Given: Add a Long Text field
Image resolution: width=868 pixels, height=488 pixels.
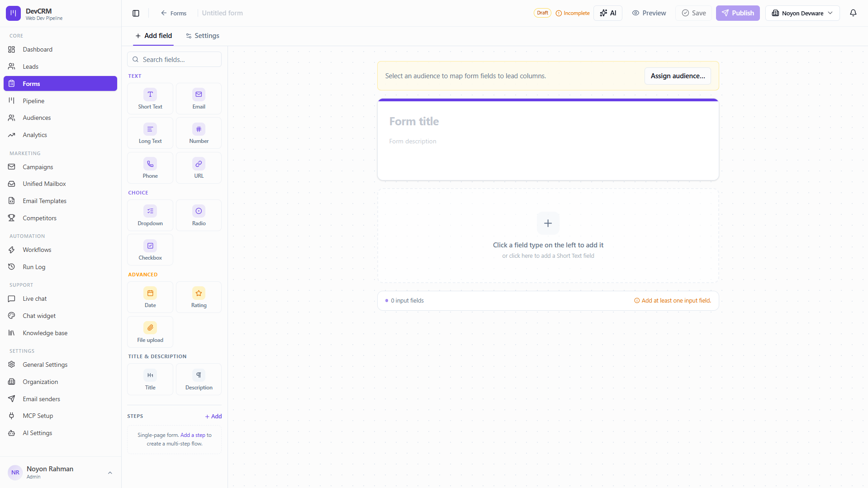Looking at the screenshot, I should 150,133.
